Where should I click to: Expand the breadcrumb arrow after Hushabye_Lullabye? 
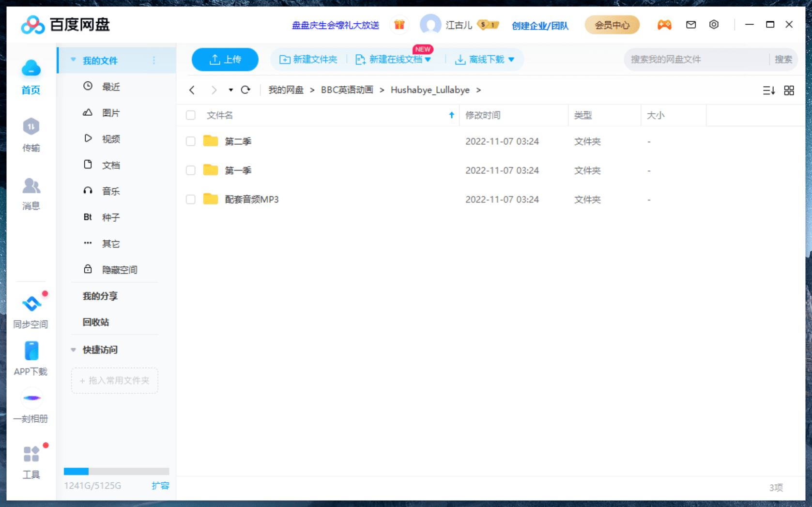(x=478, y=90)
